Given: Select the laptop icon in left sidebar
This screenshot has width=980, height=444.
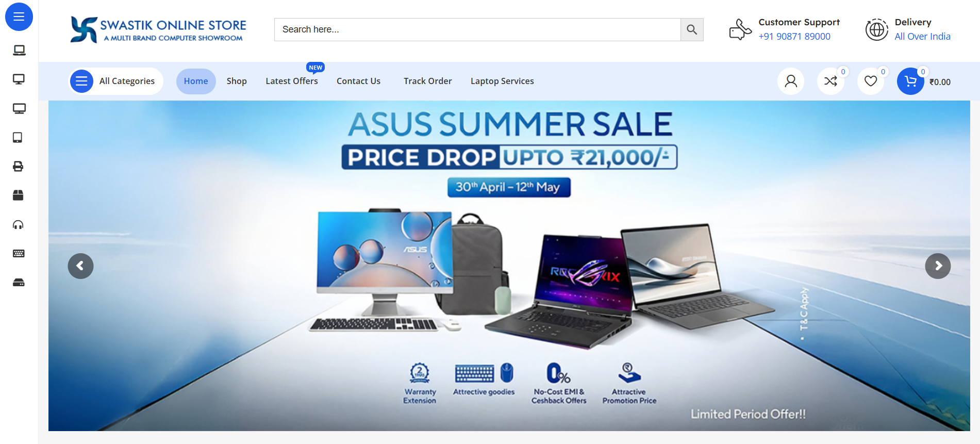Looking at the screenshot, I should [19, 50].
